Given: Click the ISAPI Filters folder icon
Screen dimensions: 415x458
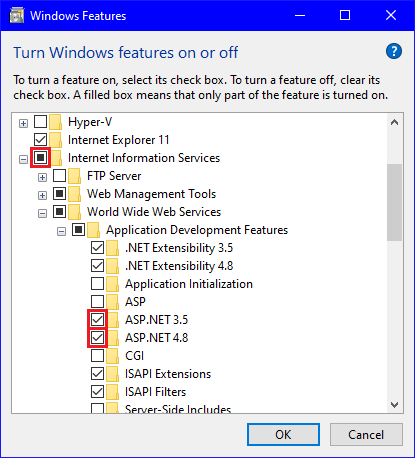Looking at the screenshot, I should point(113,392).
